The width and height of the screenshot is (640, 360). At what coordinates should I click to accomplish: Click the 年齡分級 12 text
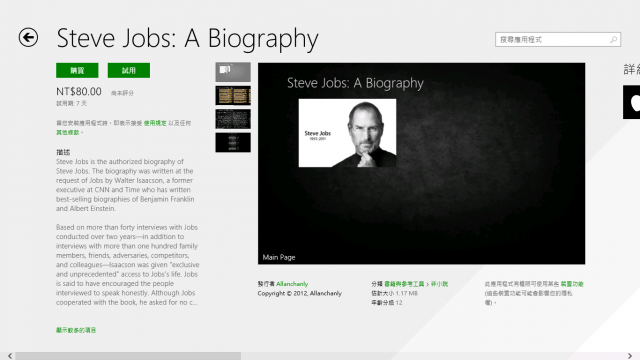click(x=387, y=302)
